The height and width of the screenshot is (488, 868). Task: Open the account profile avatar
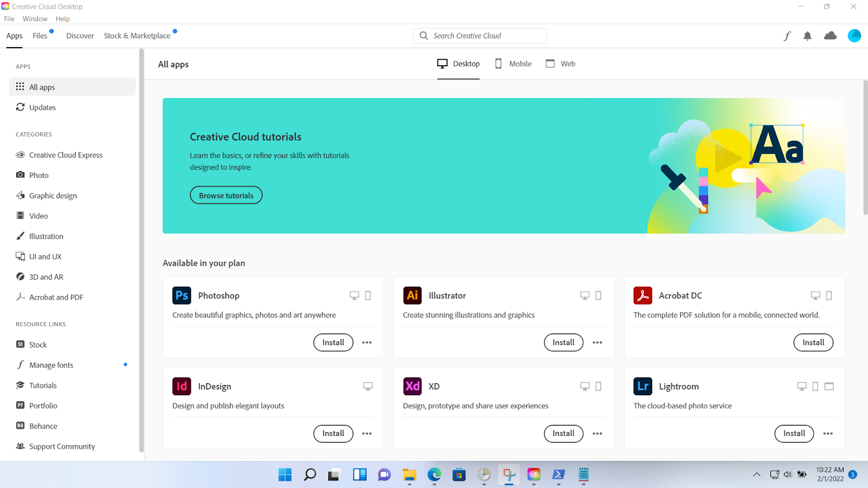[854, 36]
